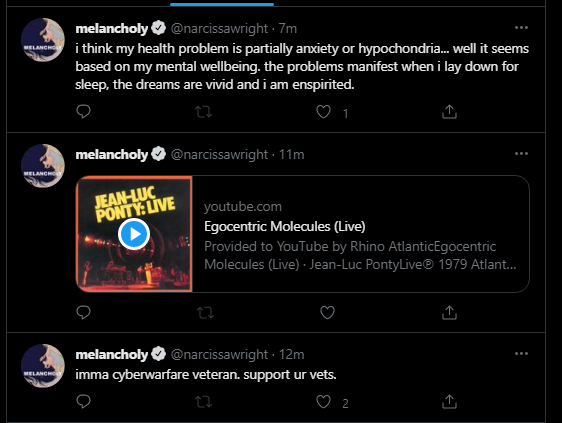The height and width of the screenshot is (423, 562).
Task: Select the active timeline tab indicator
Action: [222, 4]
